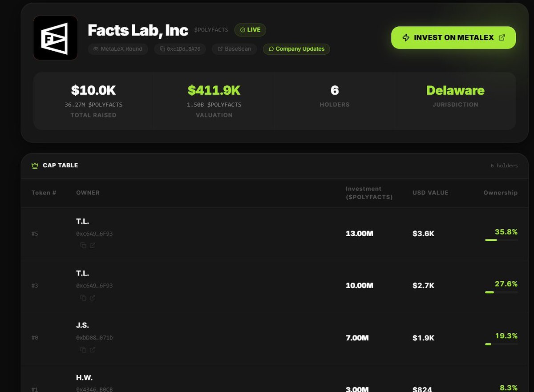Click the 36.27M $POLYFACTS text
The width and height of the screenshot is (534, 392).
coord(93,105)
